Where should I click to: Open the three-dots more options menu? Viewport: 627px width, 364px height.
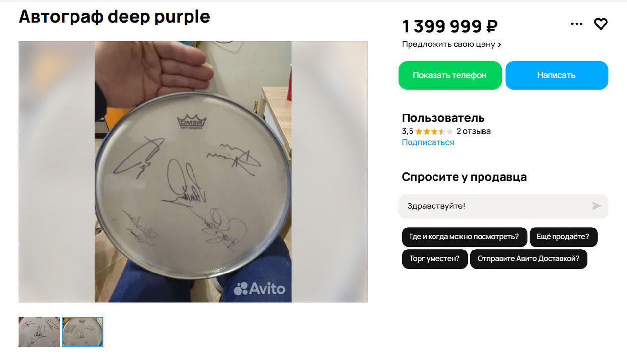tap(577, 24)
